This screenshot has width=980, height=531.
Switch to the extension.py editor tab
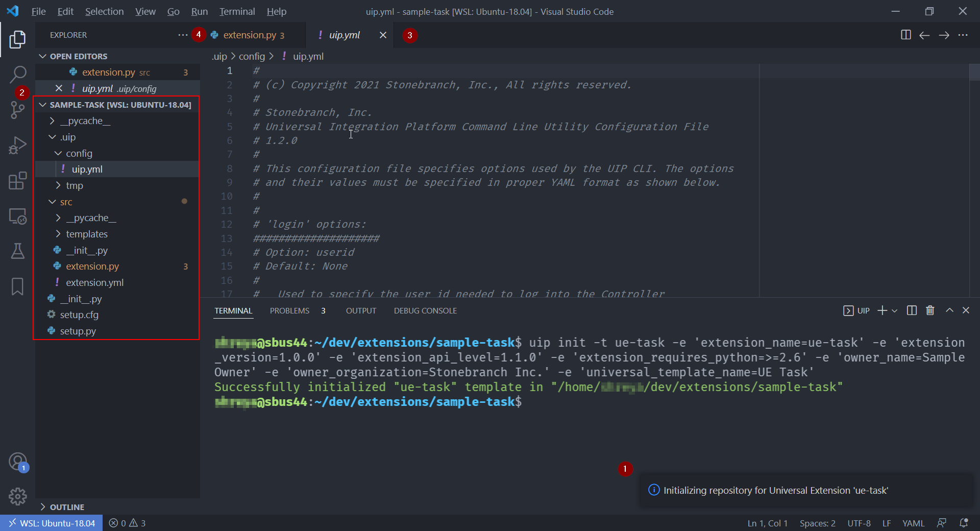[x=250, y=35]
